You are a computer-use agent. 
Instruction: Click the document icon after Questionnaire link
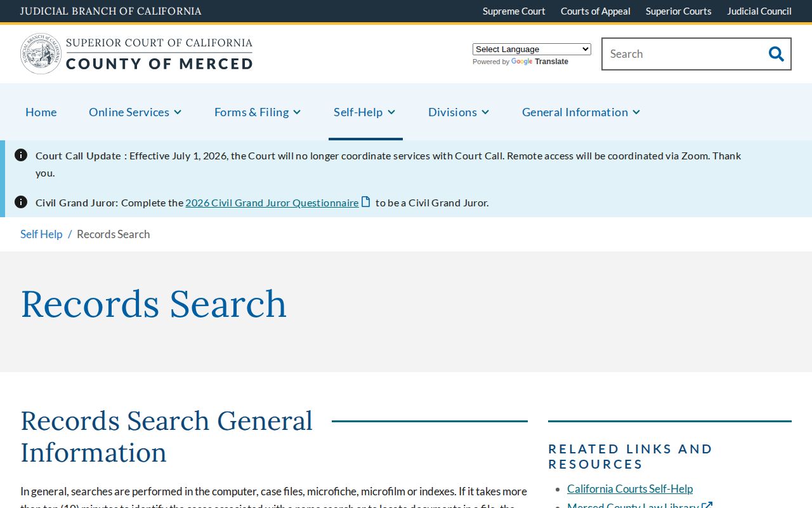pyautogui.click(x=366, y=202)
